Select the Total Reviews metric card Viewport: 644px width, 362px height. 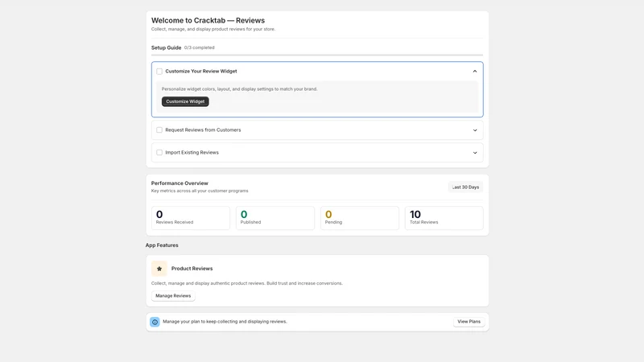444,218
